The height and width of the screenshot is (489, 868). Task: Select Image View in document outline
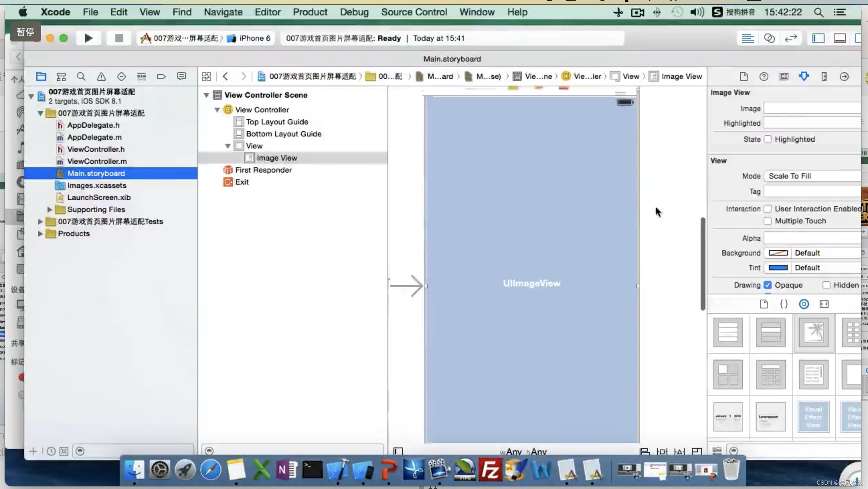tap(277, 158)
